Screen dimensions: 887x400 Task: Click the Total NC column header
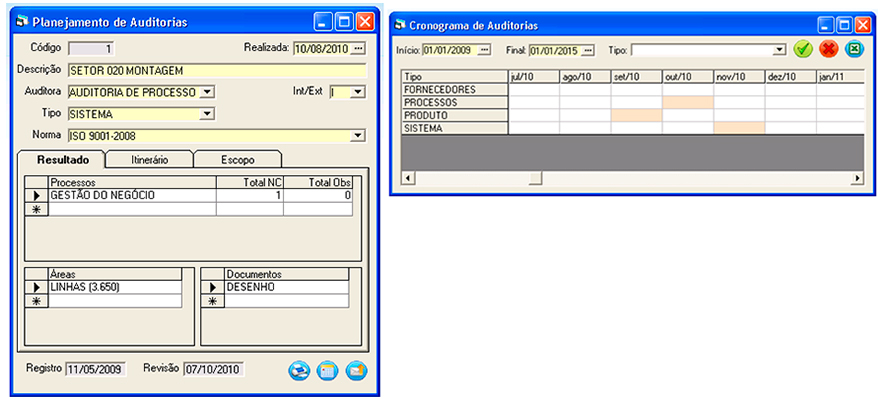coord(250,182)
